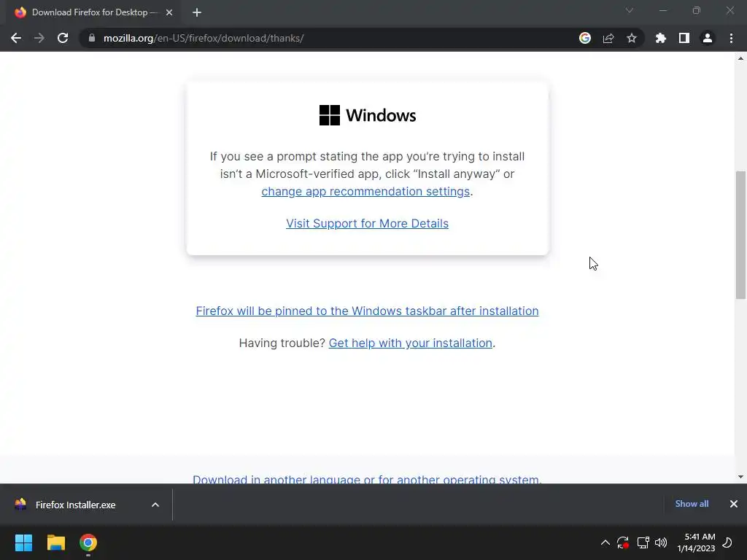The image size is (747, 560).
Task: Open the taskbar clock showing 5:41 AM
Action: point(696,542)
